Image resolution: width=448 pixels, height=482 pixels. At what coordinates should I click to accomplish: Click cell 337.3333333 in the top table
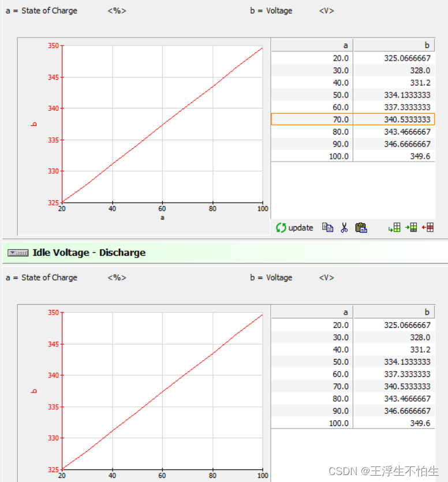tap(394, 107)
